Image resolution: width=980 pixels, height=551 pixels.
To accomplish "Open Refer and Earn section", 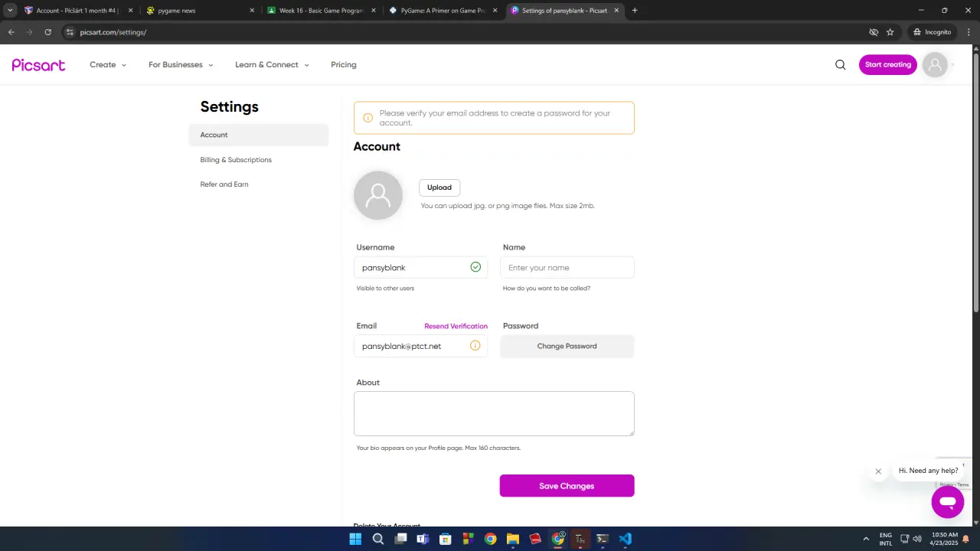I will point(224,184).
